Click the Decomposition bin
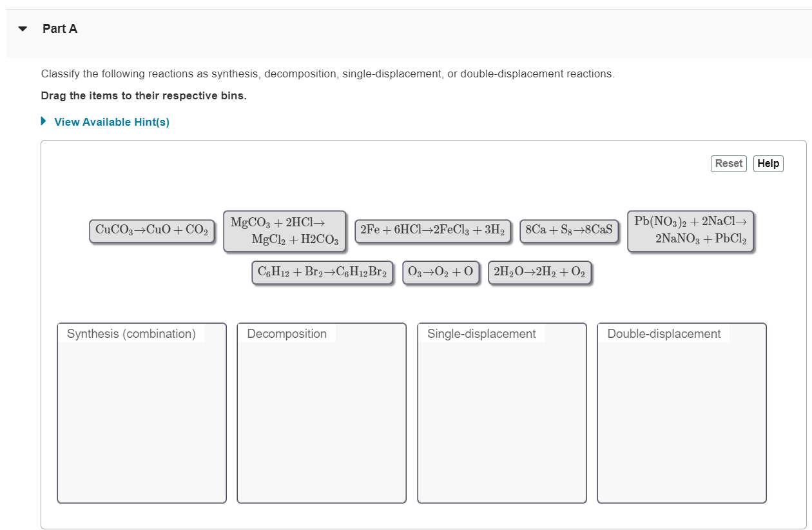 [321, 413]
